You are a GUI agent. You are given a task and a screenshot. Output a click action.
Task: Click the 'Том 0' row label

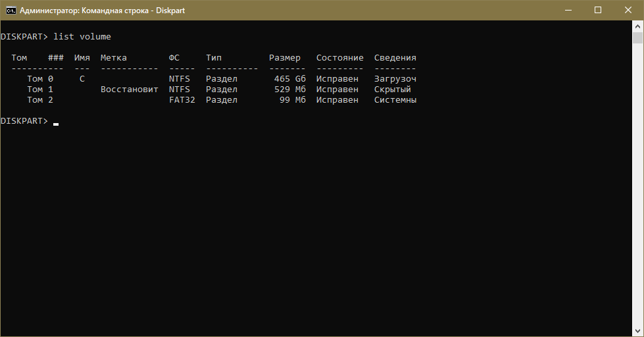coord(40,79)
